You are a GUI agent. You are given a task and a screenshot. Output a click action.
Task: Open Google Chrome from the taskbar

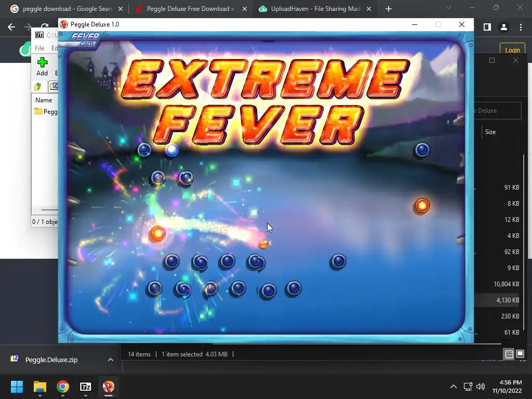tap(63, 387)
